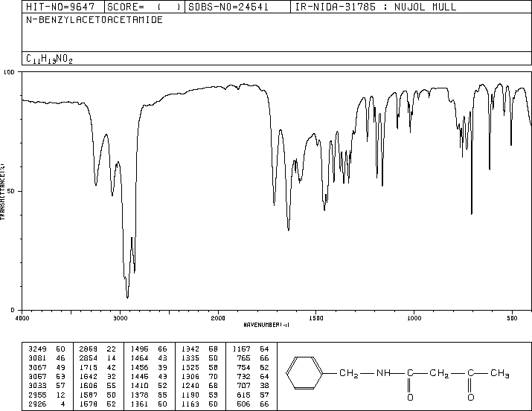Viewport: 532px width, 411px height.
Task: Click the 1587 peak table entry
Action: point(89,395)
